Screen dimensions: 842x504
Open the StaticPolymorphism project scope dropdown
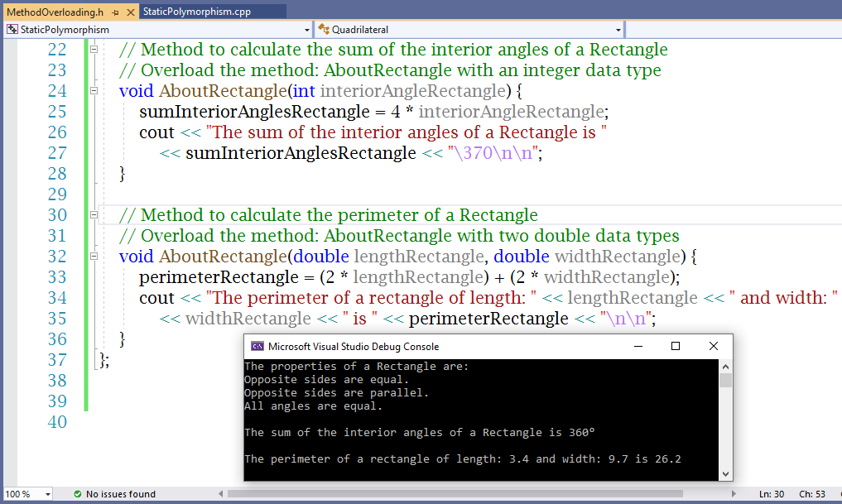(x=306, y=30)
